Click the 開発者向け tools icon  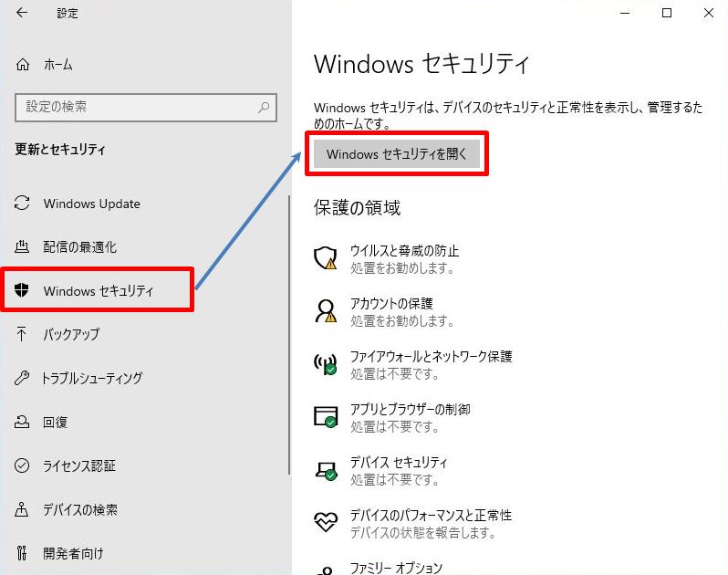(21, 553)
